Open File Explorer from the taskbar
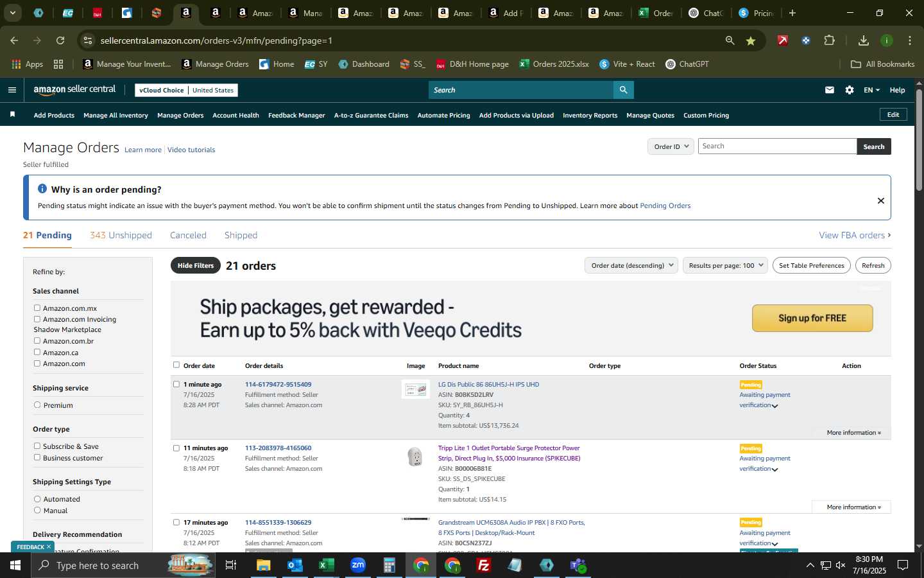Viewport: 924px width, 578px height. 263,565
